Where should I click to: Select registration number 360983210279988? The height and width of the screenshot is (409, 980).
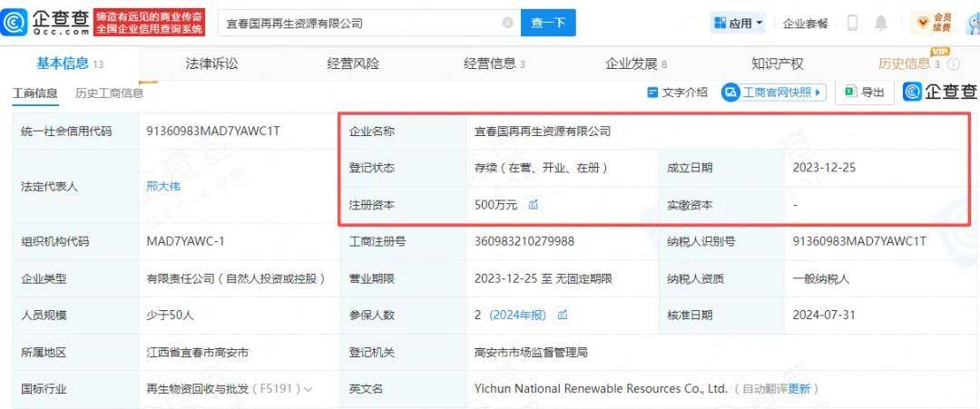click(524, 241)
